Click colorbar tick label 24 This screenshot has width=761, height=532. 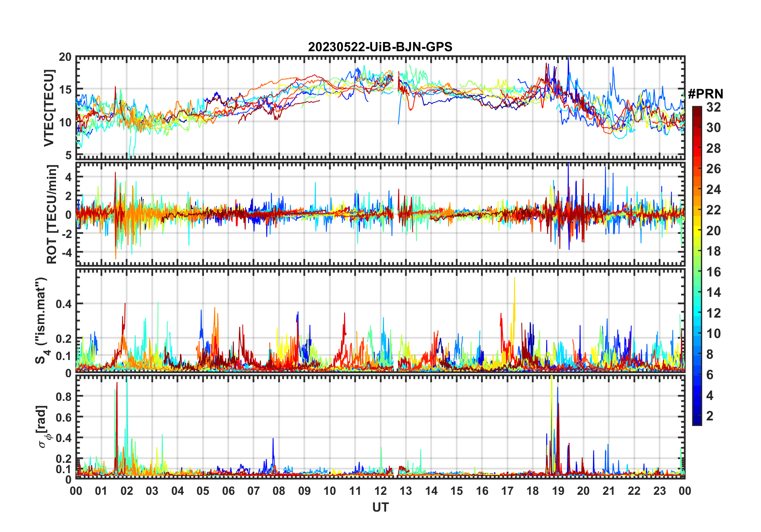pos(713,189)
